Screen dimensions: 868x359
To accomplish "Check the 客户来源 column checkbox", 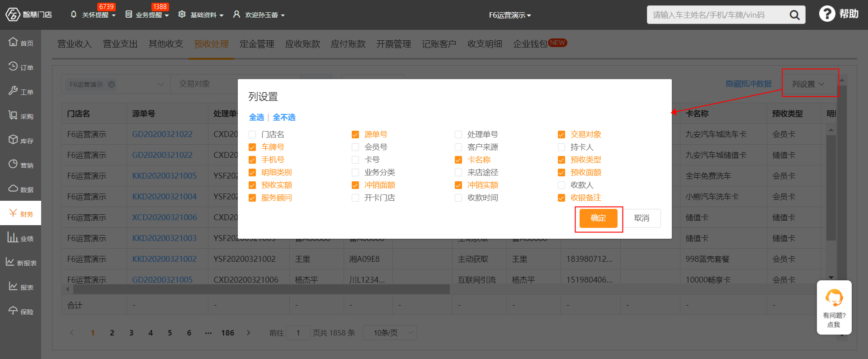I will click(458, 147).
